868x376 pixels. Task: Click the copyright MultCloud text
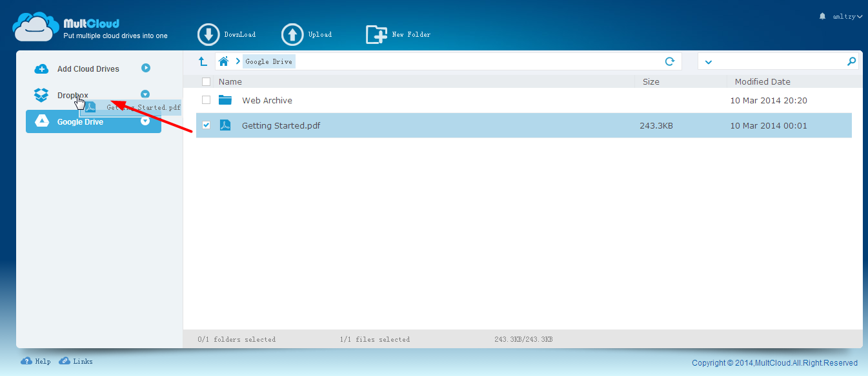774,363
